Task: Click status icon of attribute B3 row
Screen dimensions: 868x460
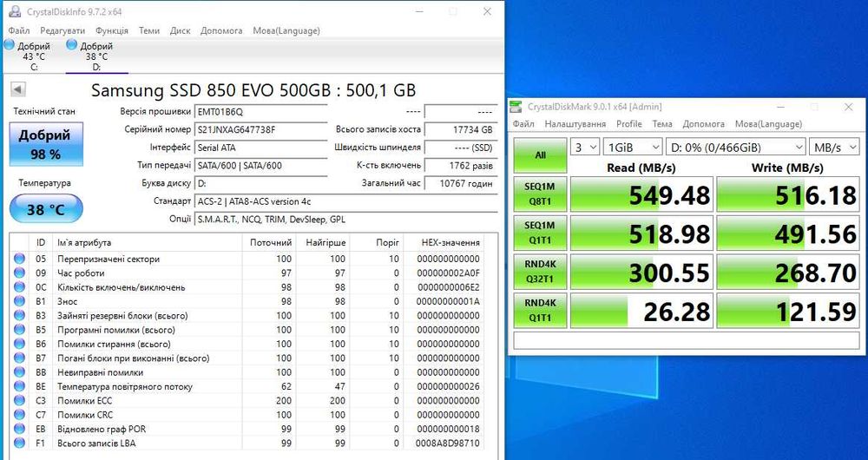Action: (x=19, y=316)
